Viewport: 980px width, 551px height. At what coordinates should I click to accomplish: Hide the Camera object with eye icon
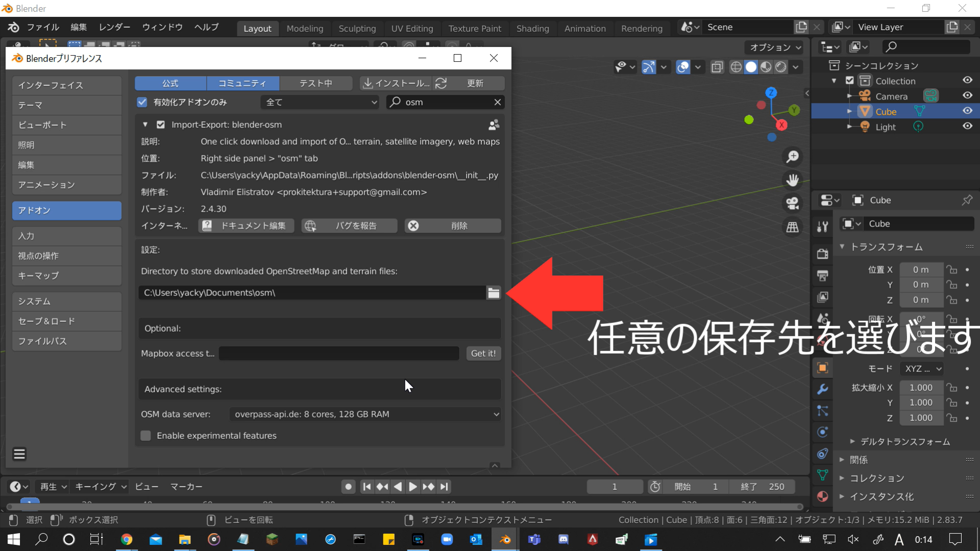point(967,96)
